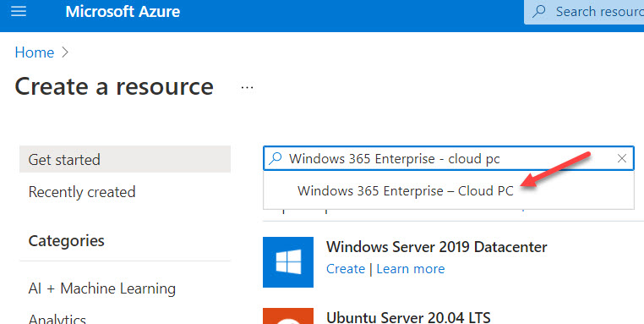The width and height of the screenshot is (644, 324).
Task: Click the marketplace search magnifier icon
Action: tap(276, 158)
